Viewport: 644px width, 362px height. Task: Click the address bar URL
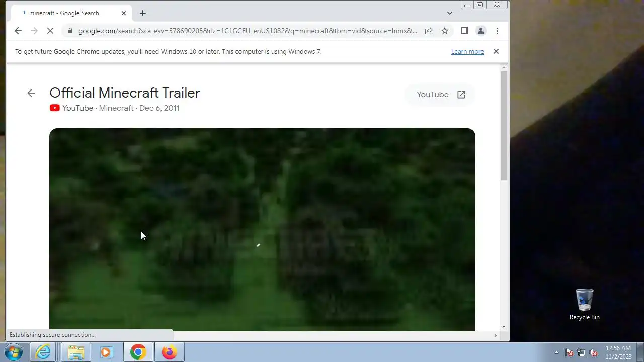click(248, 31)
